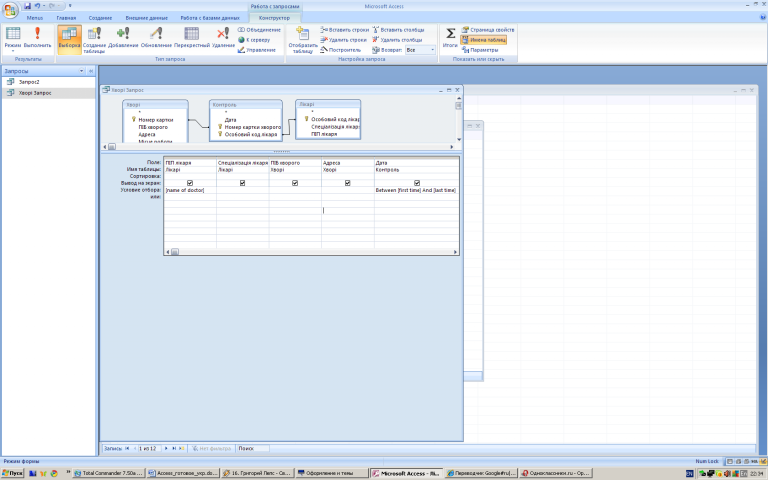The width and height of the screenshot is (768, 480).
Task: Expand the Режим view mode dropdown
Action: (12, 50)
